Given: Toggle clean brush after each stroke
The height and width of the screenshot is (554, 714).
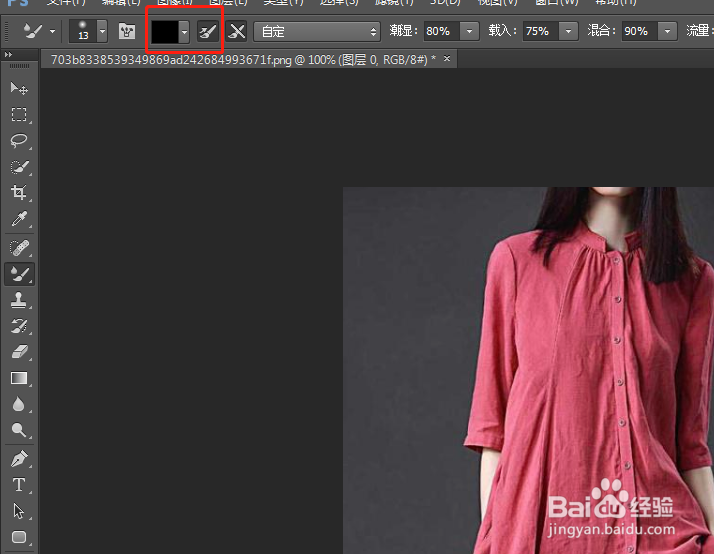Looking at the screenshot, I should click(x=236, y=31).
